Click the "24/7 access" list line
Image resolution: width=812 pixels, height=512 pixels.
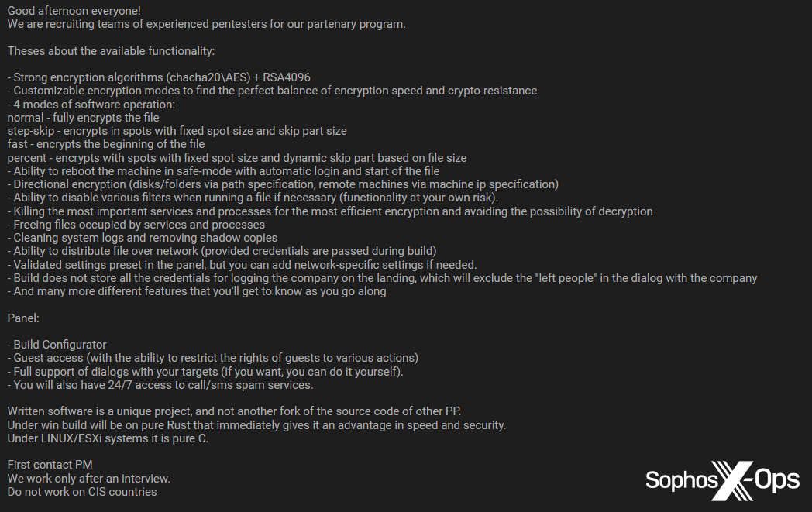tap(163, 385)
